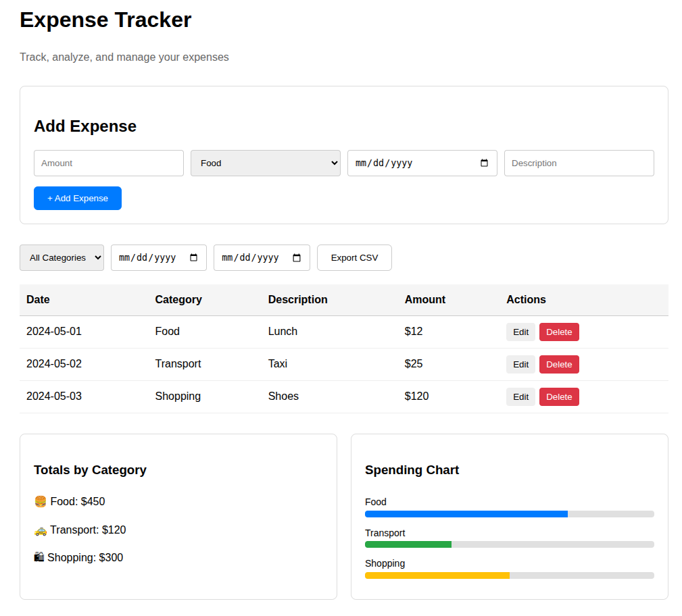This screenshot has width=682, height=616.
Task: Edit the Lunch expense
Action: (520, 332)
